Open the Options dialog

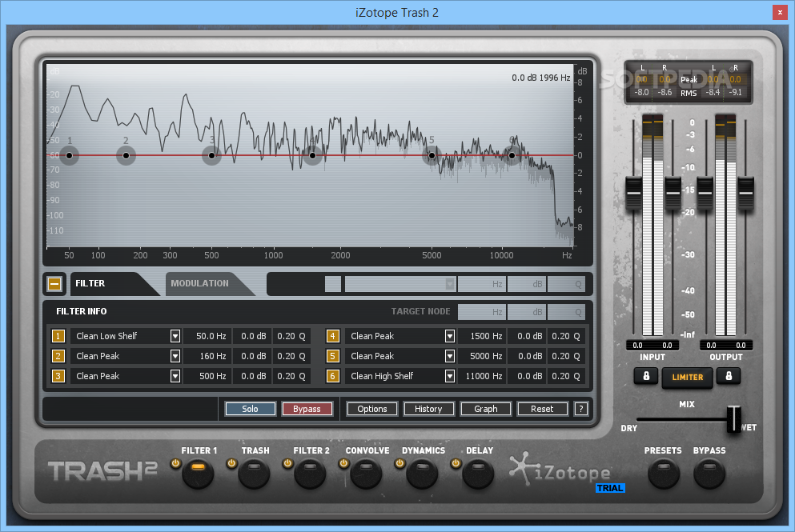(x=372, y=409)
